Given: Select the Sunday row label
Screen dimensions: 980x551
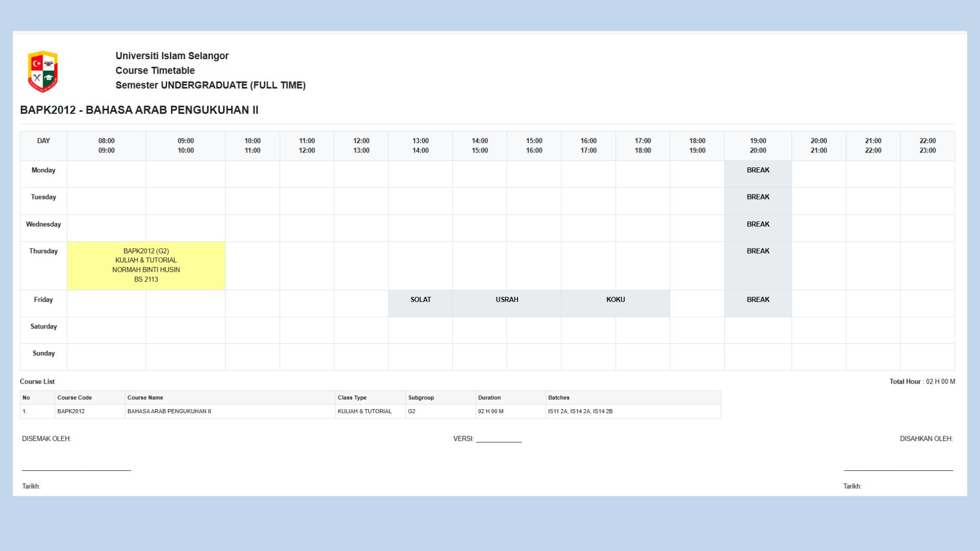Looking at the screenshot, I should tap(43, 353).
